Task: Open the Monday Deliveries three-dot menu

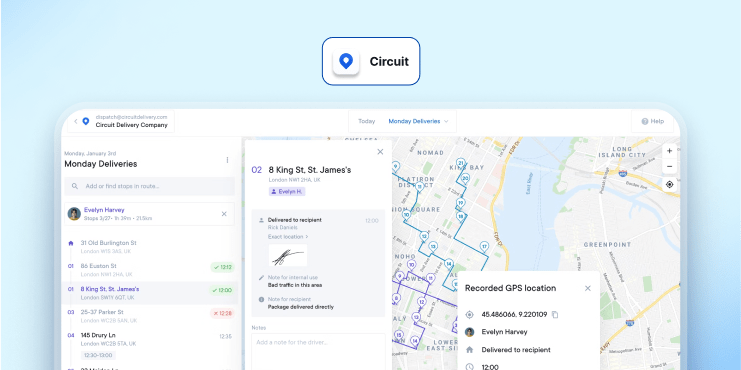Action: pyautogui.click(x=227, y=160)
